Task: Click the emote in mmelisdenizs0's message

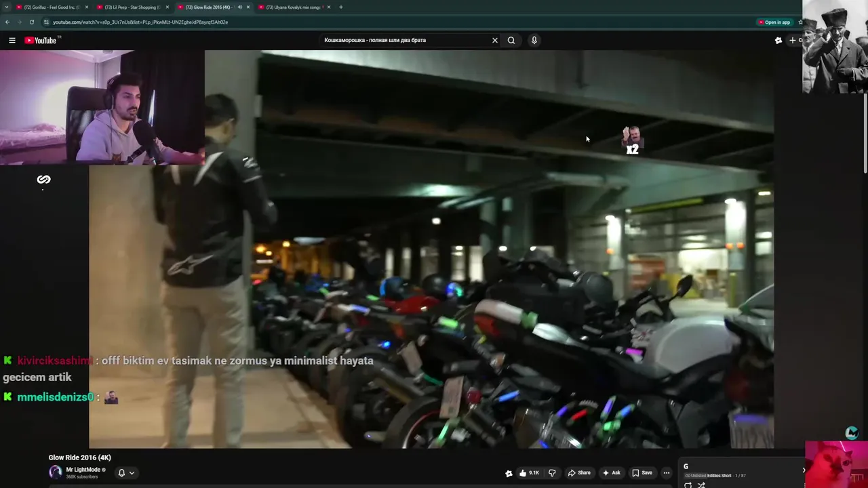Action: tap(111, 397)
